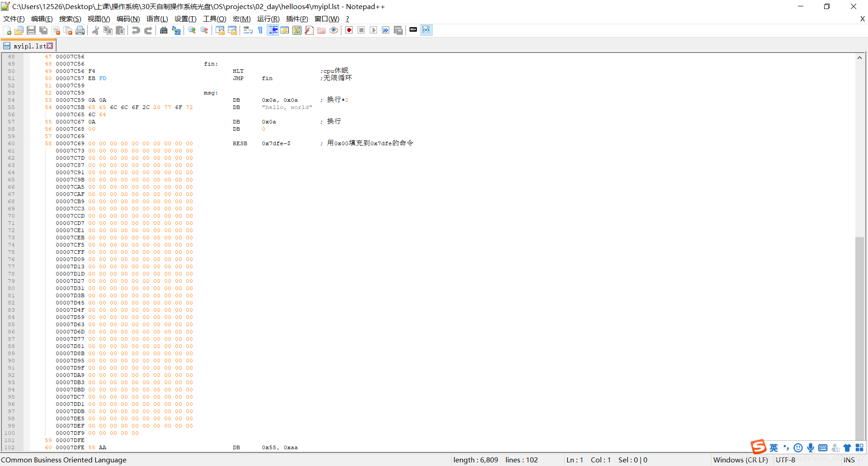Click Sogou emoji smiley icon
The height and width of the screenshot is (466, 868).
pos(798,447)
